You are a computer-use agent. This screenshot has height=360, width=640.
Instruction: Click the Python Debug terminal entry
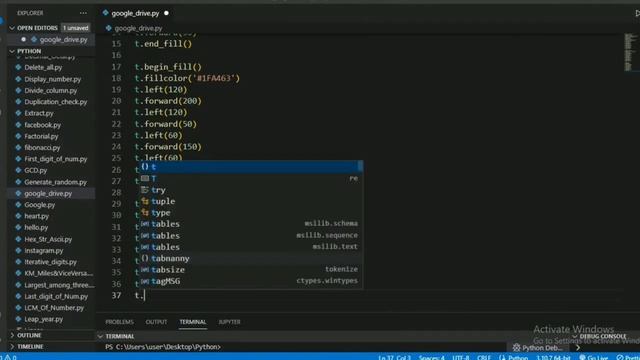point(538,348)
